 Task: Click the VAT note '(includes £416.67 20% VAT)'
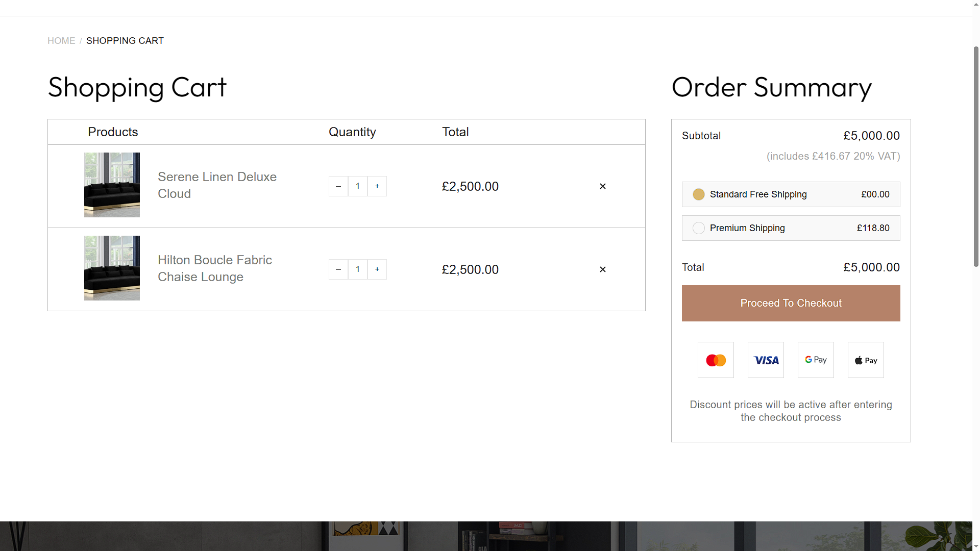pyautogui.click(x=833, y=156)
